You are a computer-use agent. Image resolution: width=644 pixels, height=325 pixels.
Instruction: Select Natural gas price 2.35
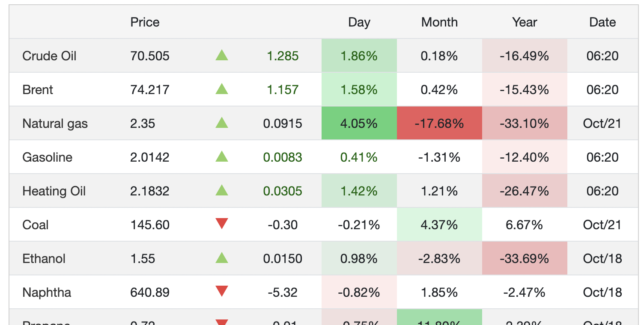pos(143,124)
